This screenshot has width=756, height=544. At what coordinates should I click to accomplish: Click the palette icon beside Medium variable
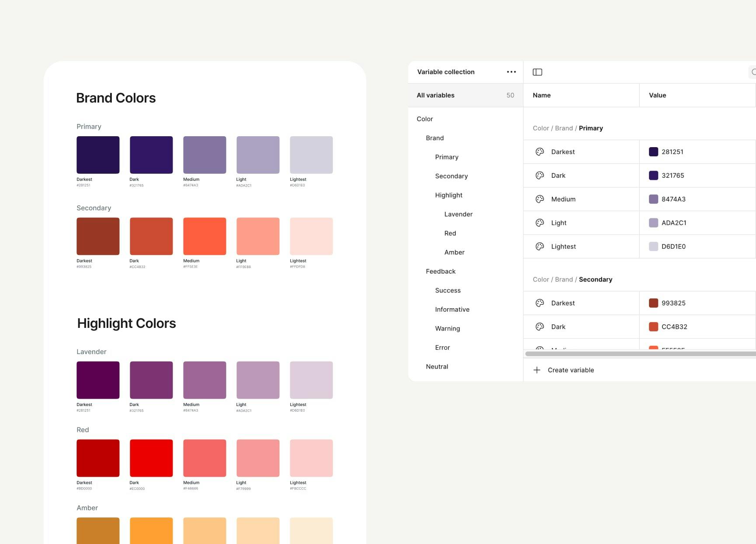click(x=540, y=199)
